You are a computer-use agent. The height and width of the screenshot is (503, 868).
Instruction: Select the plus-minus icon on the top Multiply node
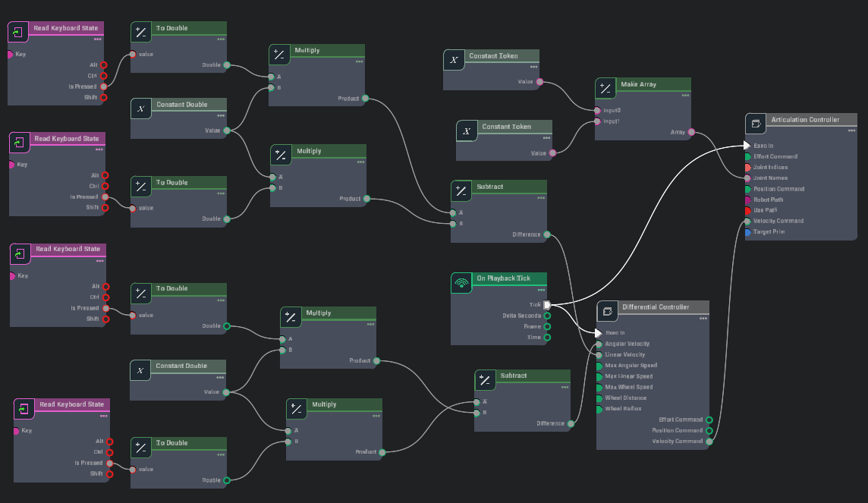pos(281,54)
